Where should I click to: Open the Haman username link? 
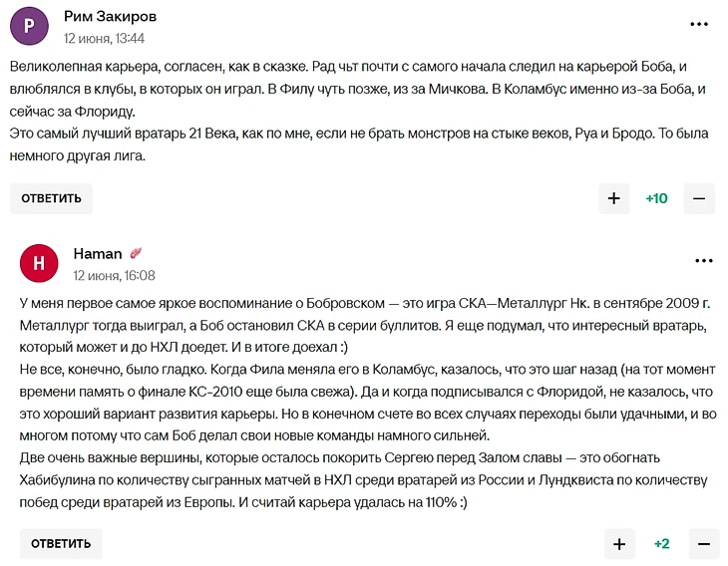(x=98, y=254)
